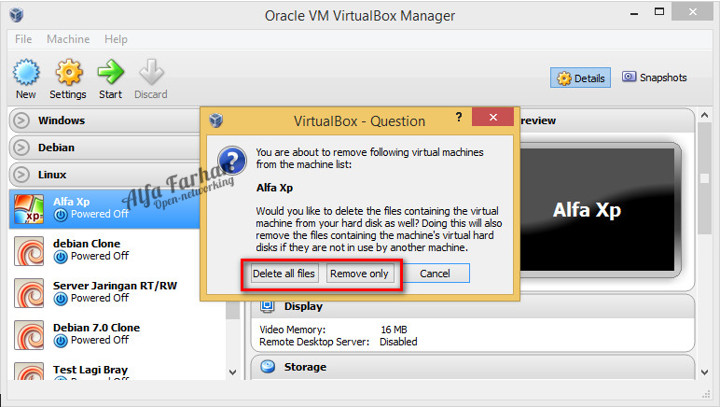
Task: Click the Storage section disk icon
Action: click(268, 367)
